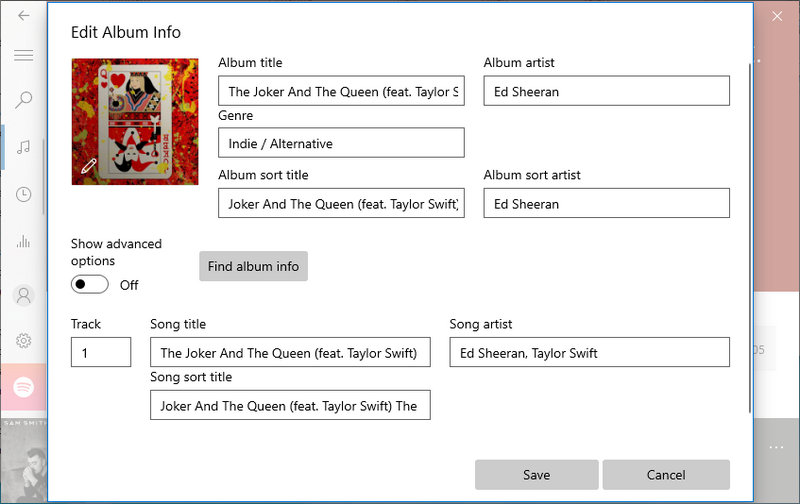The image size is (800, 504).
Task: Cancel editing album info
Action: pos(666,475)
